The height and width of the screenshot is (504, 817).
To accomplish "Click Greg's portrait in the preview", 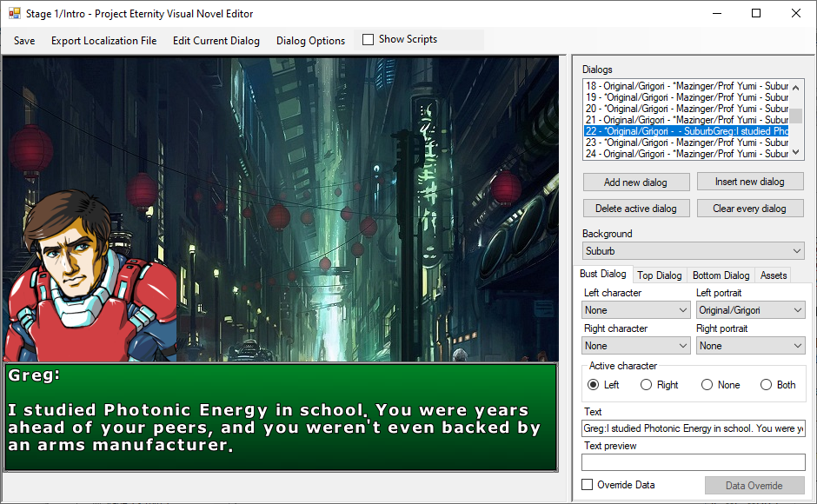I will 90,276.
